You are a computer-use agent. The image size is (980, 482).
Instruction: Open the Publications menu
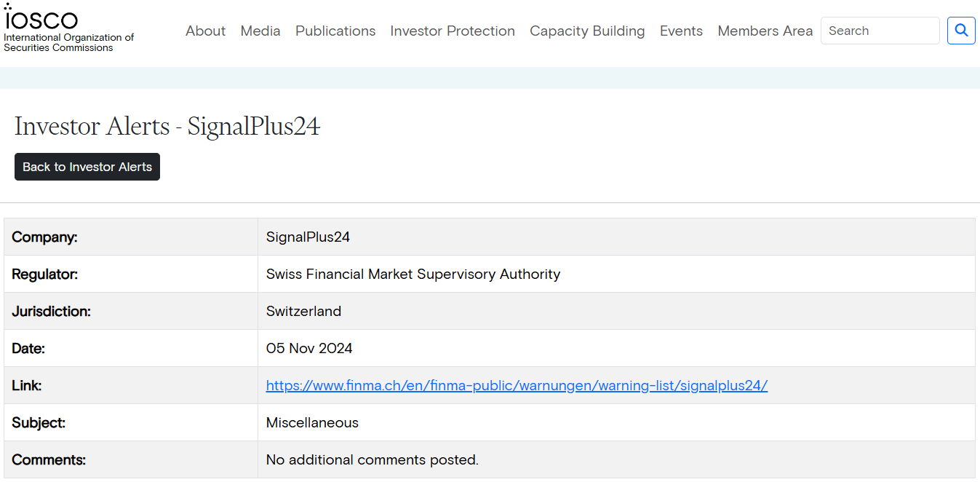click(335, 31)
